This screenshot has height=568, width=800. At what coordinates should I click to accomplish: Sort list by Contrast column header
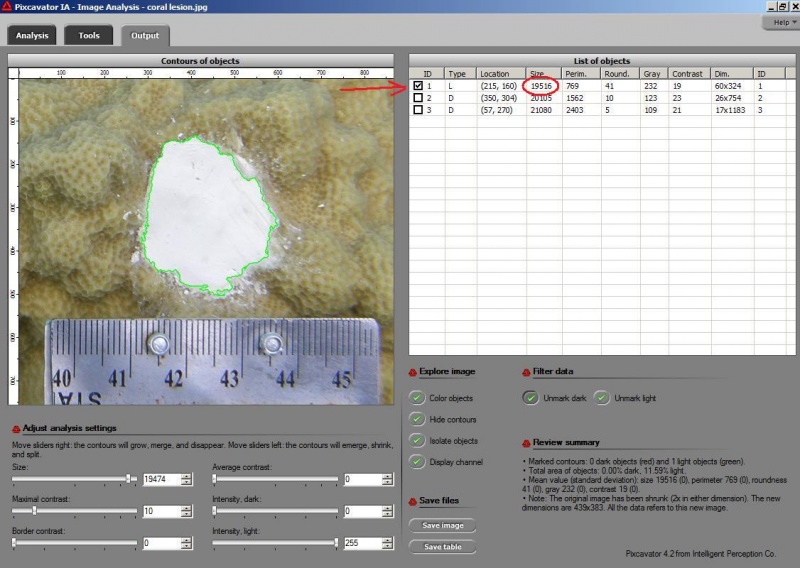[x=690, y=73]
